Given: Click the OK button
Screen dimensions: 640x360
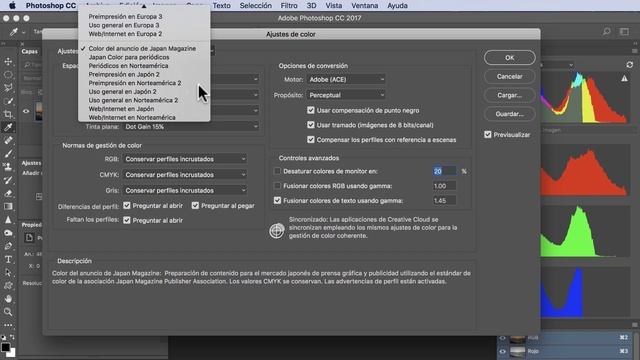Looking at the screenshot, I should 509,58.
